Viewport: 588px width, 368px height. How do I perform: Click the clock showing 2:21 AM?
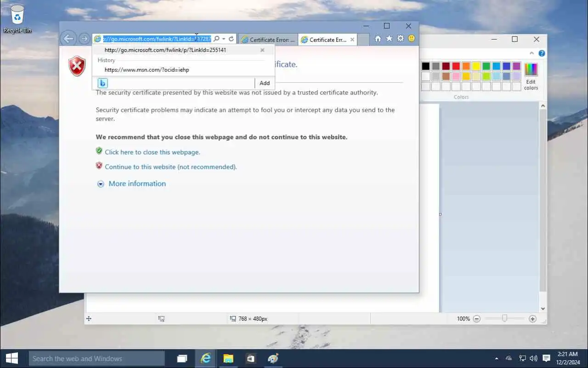pyautogui.click(x=567, y=354)
